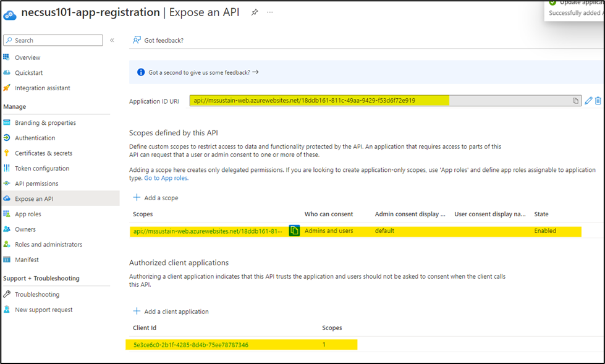Focus the sidebar Search box
The width and height of the screenshot is (605, 364).
[x=53, y=40]
